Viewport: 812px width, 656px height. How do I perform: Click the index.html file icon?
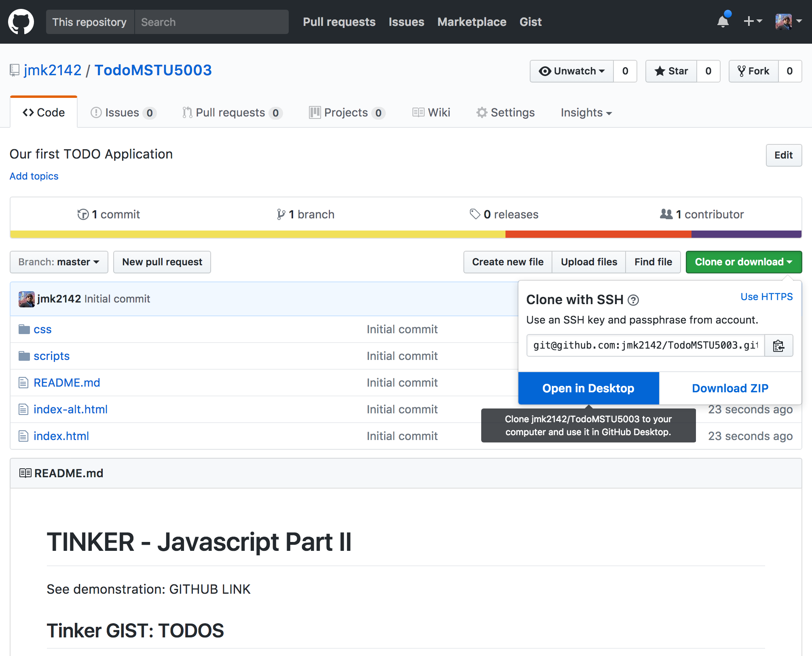23,436
